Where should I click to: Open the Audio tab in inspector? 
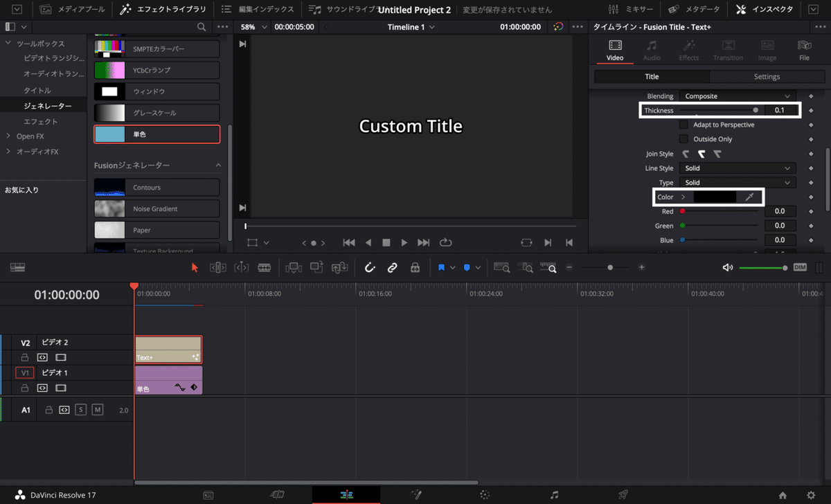point(652,50)
